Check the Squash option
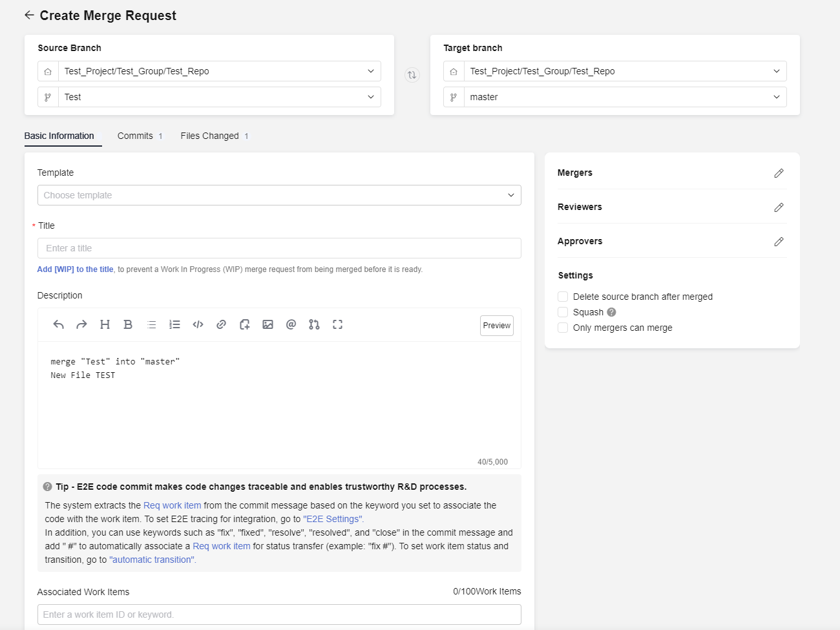Viewport: 840px width, 630px height. [x=563, y=312]
